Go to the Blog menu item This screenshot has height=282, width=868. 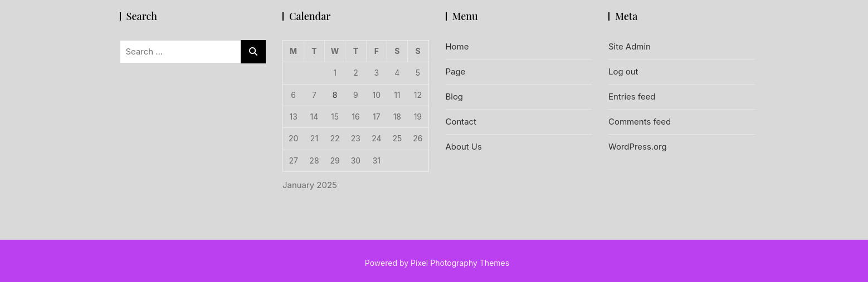[x=454, y=97]
